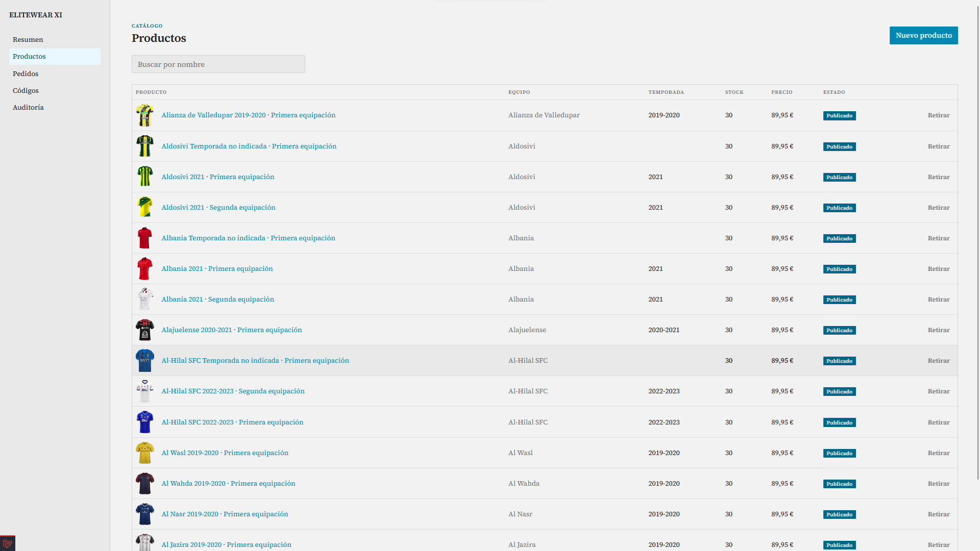Navigate to Pedidos in the sidebar

tap(55, 73)
